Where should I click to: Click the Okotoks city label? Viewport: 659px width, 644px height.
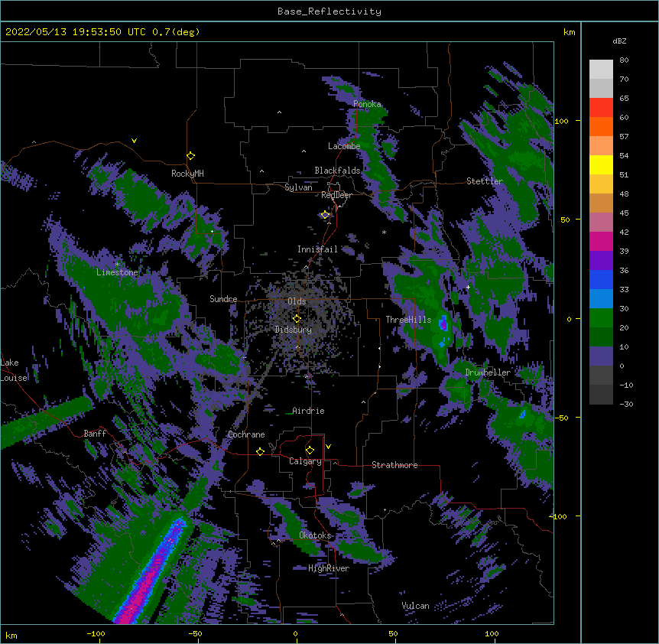pos(315,535)
